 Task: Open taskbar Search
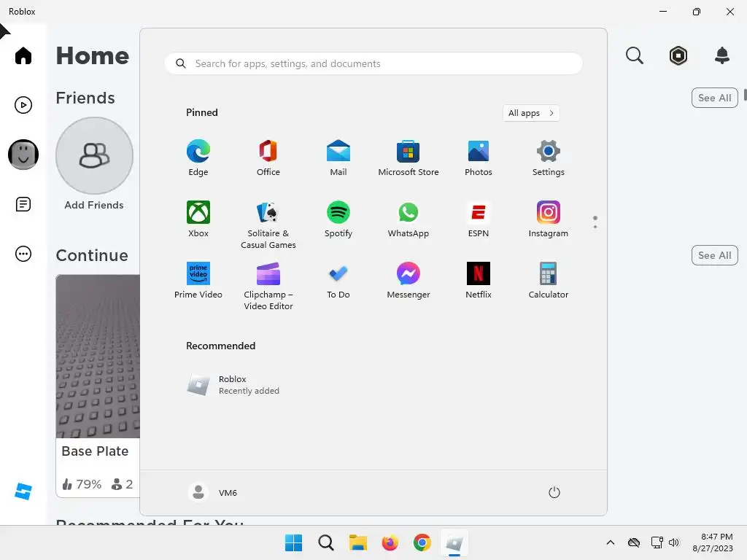tap(326, 542)
